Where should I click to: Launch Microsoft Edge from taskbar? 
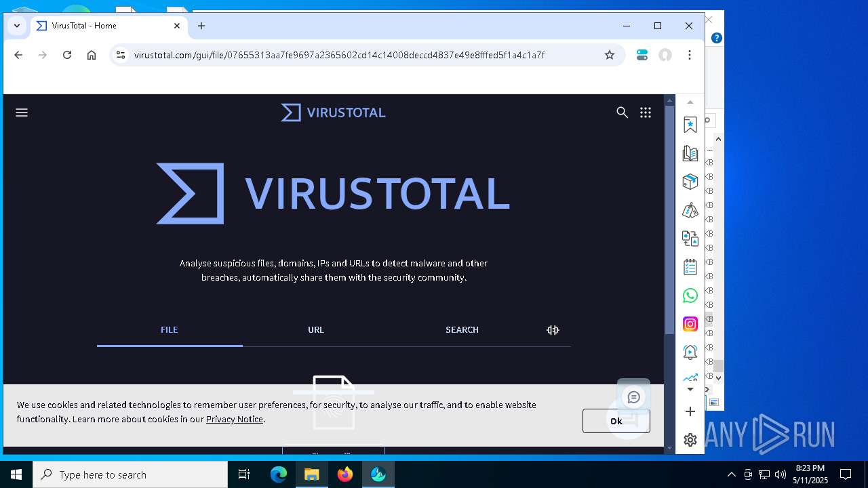pos(279,474)
